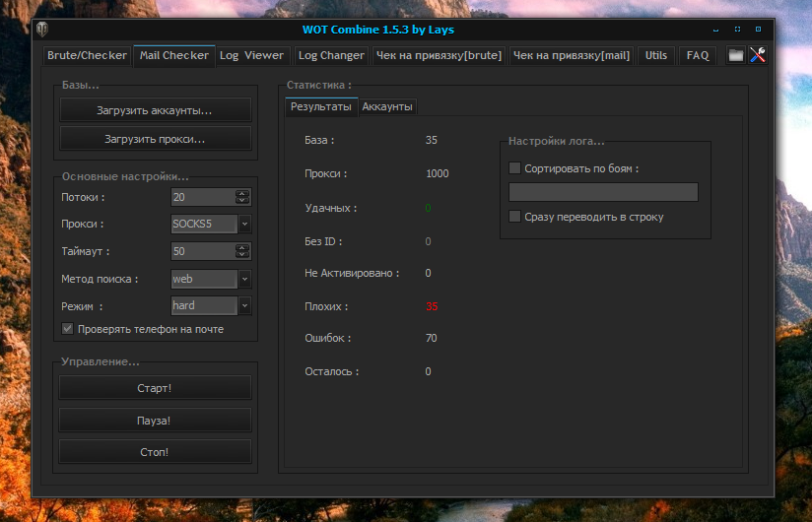Screen dimensions: 812x522
Task: Open Чек на привязку[mail] tab
Action: point(572,55)
